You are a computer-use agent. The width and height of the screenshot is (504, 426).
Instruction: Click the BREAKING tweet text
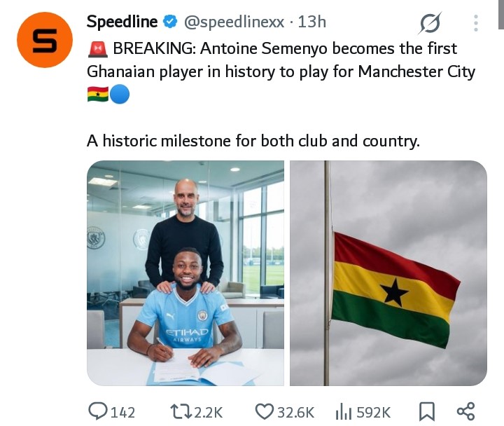click(280, 60)
